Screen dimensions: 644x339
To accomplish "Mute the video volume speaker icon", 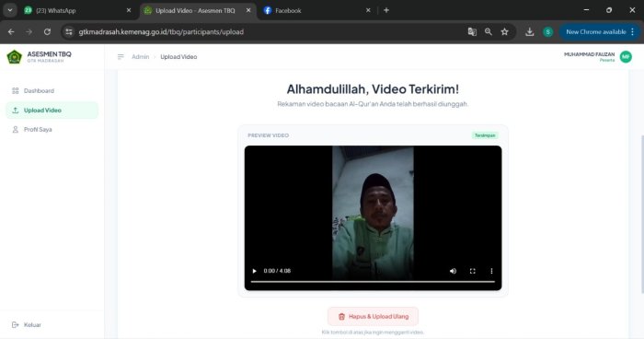I will pyautogui.click(x=453, y=271).
